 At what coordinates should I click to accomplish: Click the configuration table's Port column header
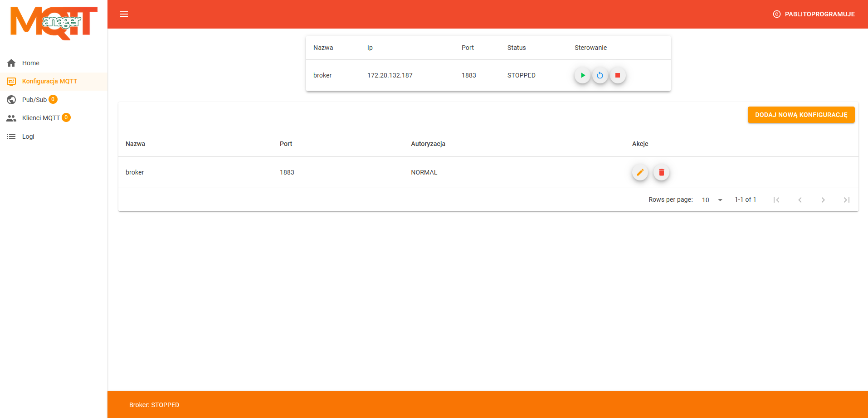coord(286,144)
